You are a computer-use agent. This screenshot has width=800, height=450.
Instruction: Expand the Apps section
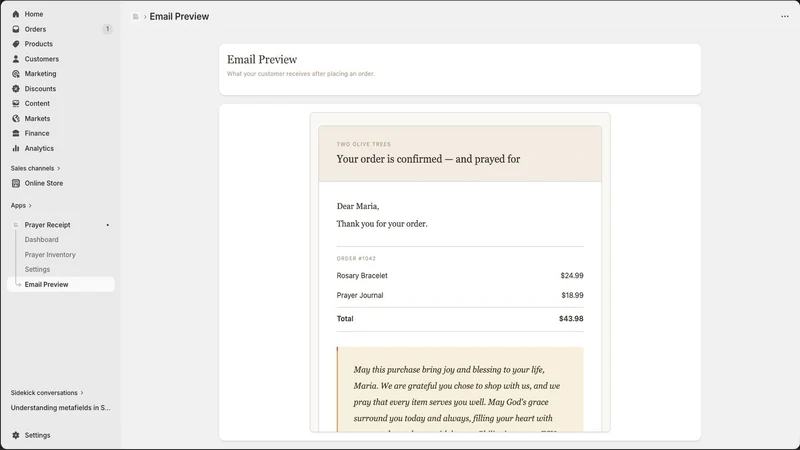[x=21, y=206]
